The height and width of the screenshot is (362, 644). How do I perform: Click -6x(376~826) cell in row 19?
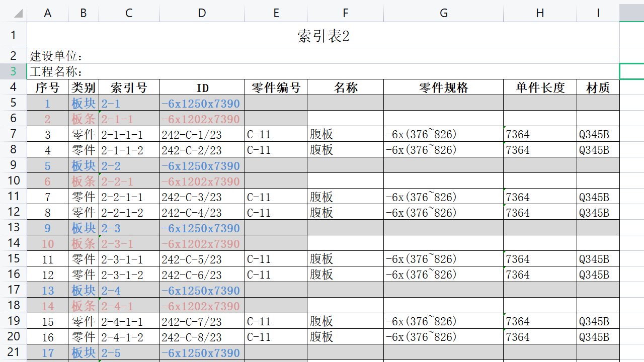[x=444, y=321]
